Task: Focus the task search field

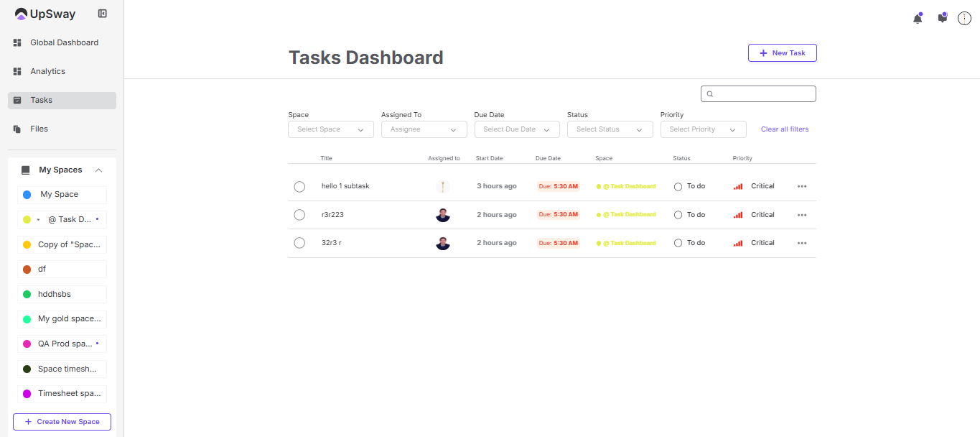Action: pos(762,93)
